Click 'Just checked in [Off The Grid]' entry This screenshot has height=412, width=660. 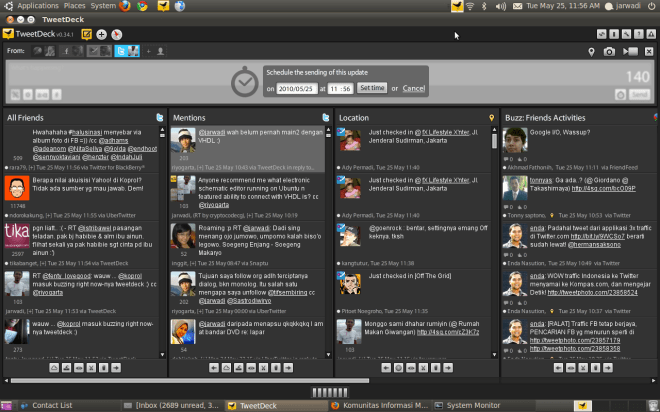[x=410, y=276]
